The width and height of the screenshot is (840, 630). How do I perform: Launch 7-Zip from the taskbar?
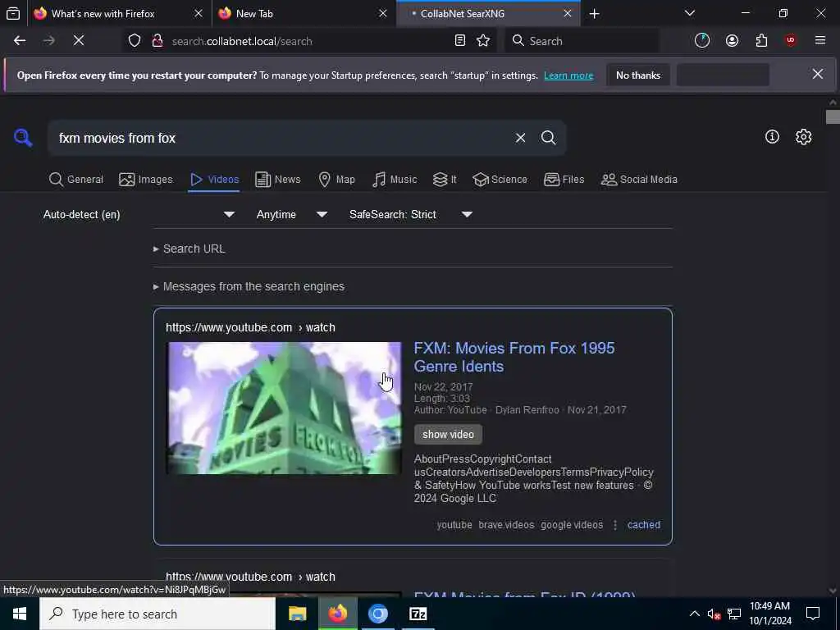coord(418,614)
